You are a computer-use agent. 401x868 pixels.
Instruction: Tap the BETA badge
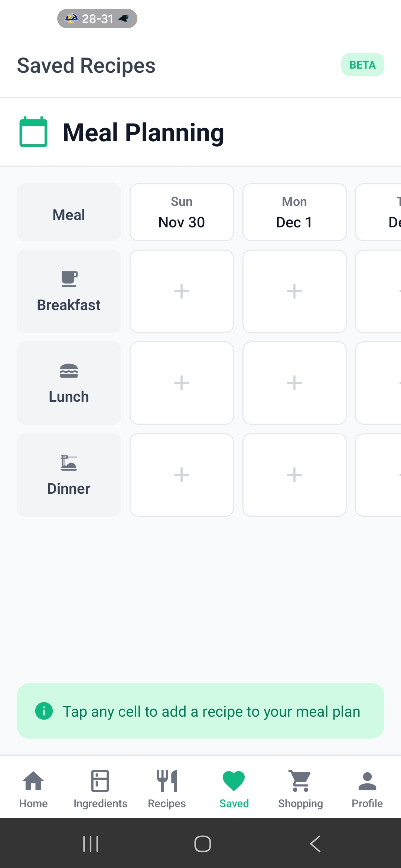pyautogui.click(x=362, y=65)
